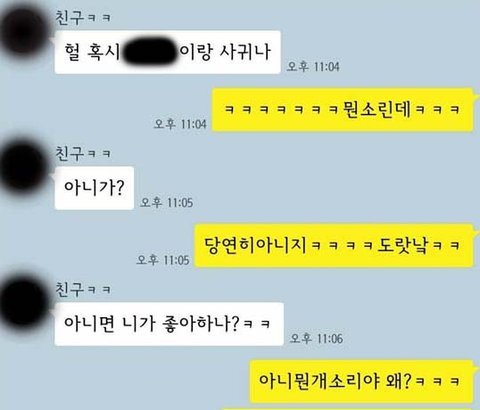Click the blacked-out name in the first message
Image resolution: width=480 pixels, height=410 pixels.
coord(150,51)
